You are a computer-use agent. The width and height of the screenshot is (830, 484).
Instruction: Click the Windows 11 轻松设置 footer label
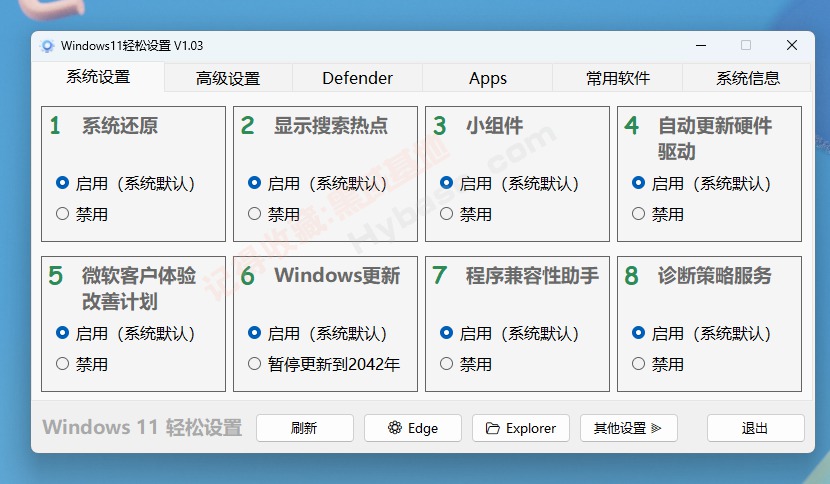click(142, 427)
